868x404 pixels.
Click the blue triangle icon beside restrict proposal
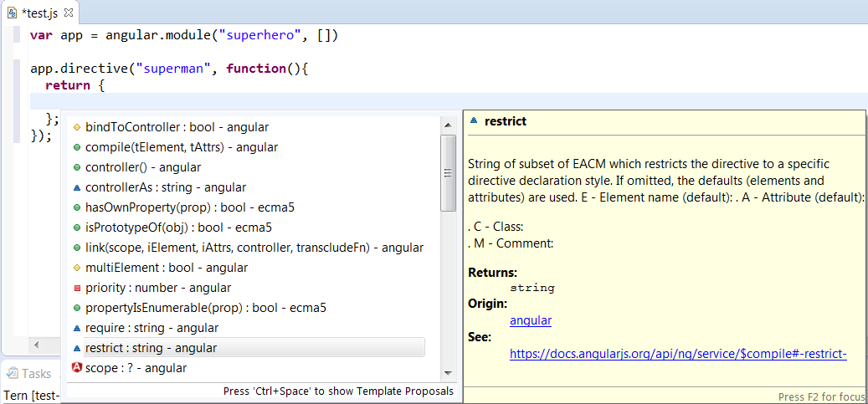77,349
